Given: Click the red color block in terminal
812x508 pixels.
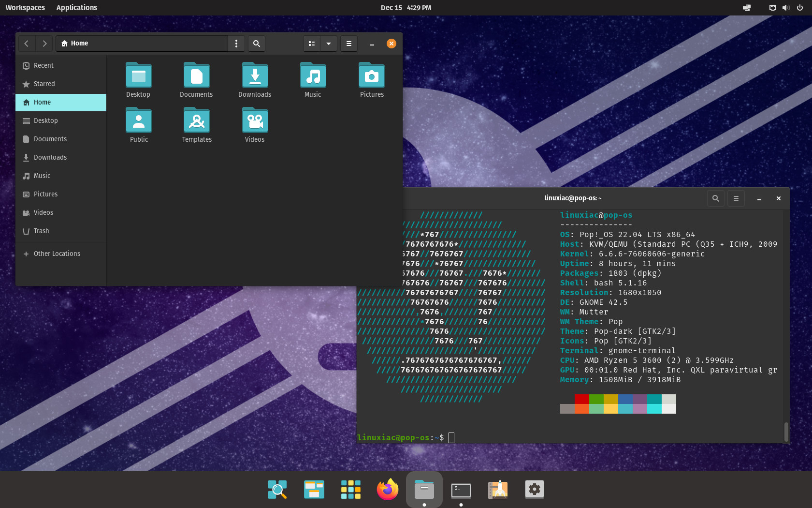Looking at the screenshot, I should 582,399.
